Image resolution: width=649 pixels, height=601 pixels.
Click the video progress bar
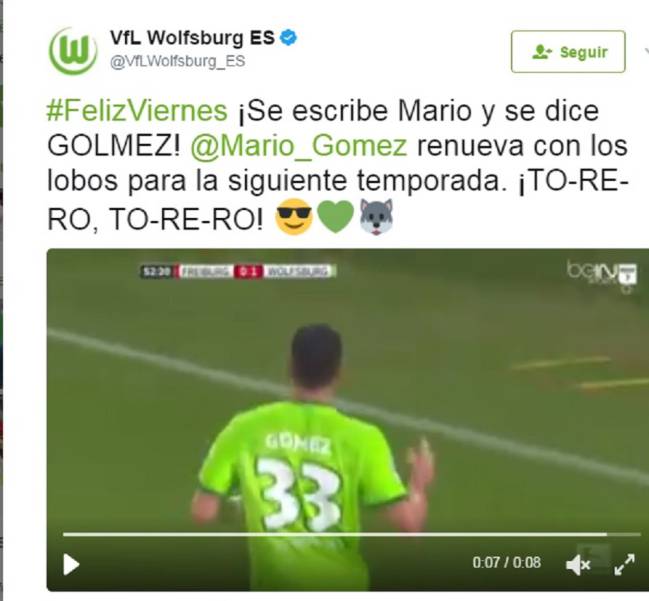(351, 534)
